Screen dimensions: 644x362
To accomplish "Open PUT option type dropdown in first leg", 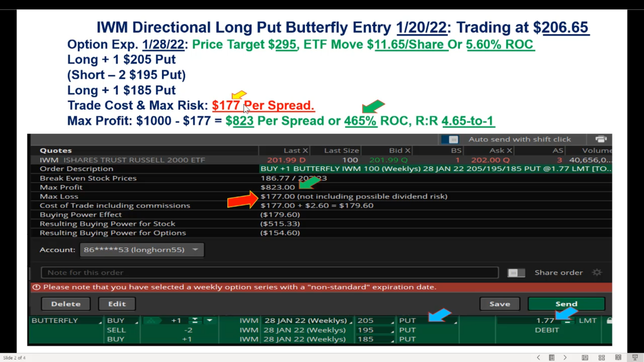I will click(427, 321).
